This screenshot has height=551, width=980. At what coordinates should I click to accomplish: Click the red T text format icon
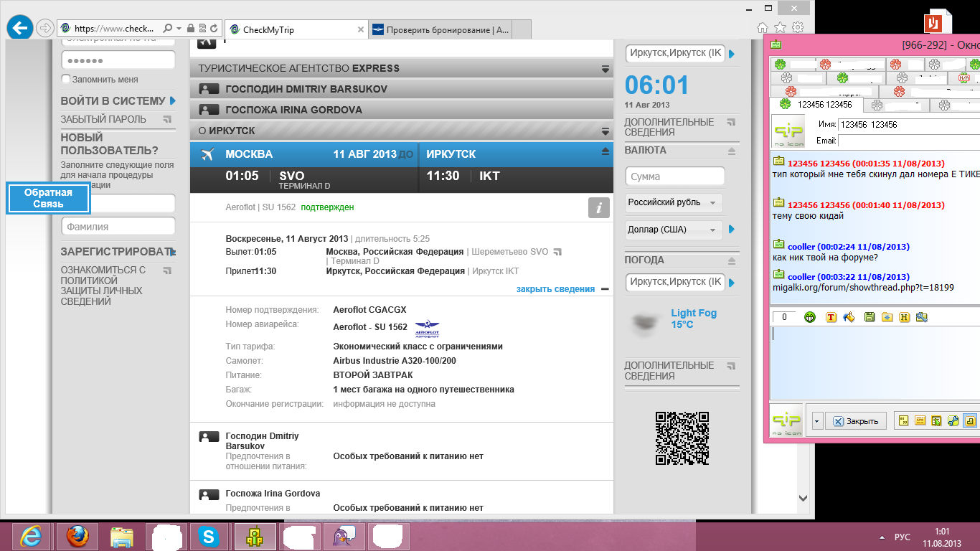[832, 317]
